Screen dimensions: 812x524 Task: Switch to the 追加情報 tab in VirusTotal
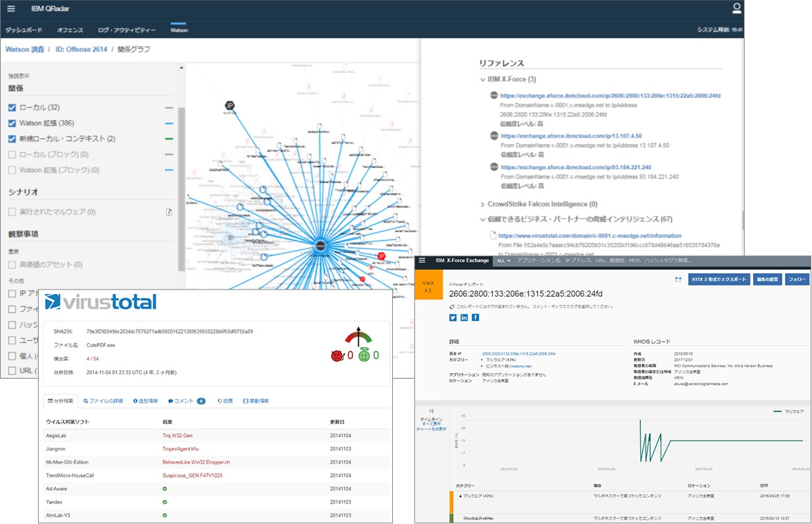click(x=145, y=401)
